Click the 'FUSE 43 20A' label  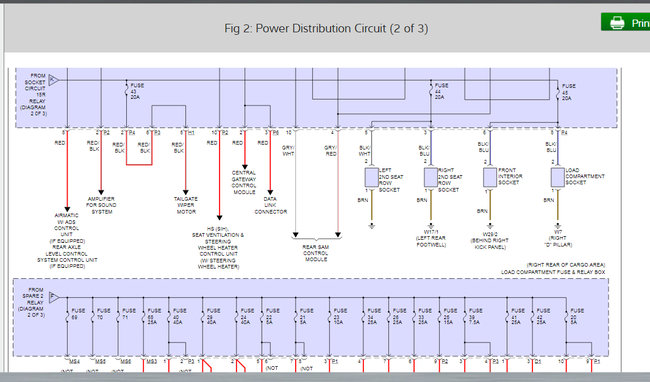tap(137, 91)
